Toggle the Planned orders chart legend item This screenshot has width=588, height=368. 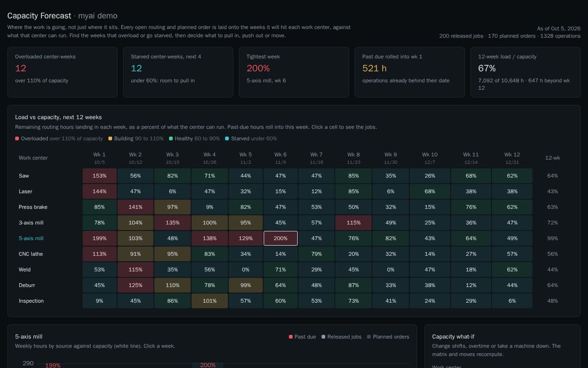pos(388,337)
